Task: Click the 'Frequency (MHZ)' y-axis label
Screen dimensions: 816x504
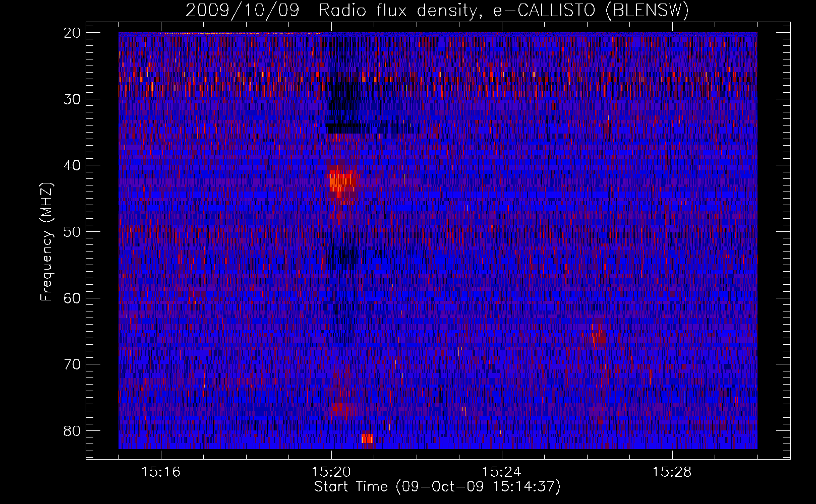Action: tap(46, 242)
